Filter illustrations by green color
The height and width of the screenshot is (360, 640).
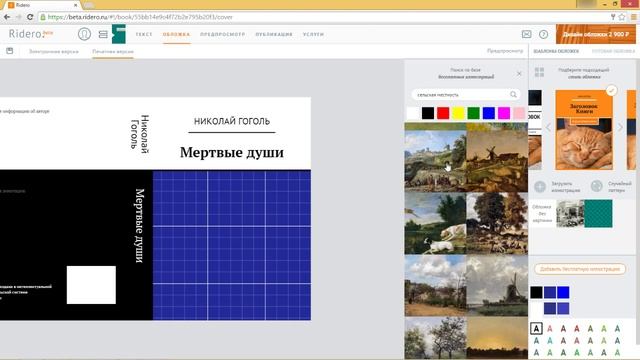coord(473,113)
